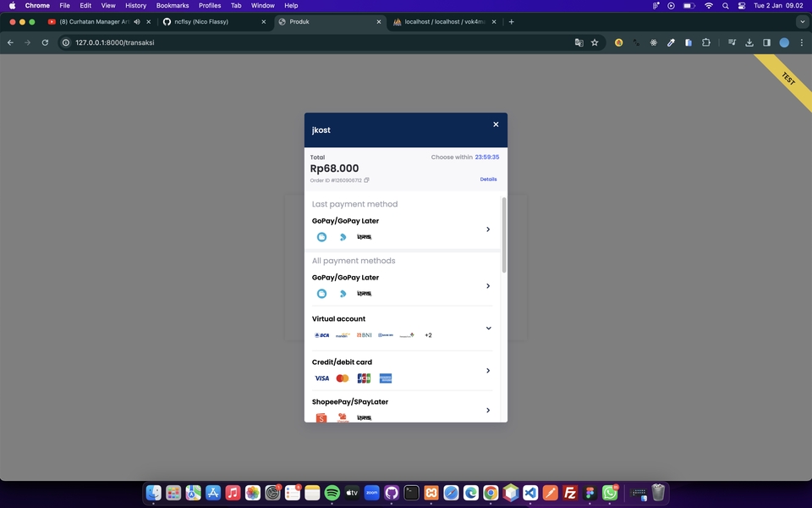The image size is (812, 508).
Task: Open Terminal from the Dock
Action: click(x=411, y=493)
